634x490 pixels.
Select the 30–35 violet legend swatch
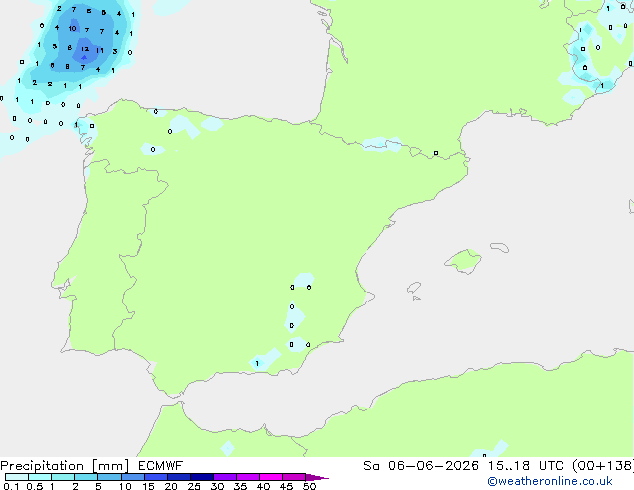225,477
